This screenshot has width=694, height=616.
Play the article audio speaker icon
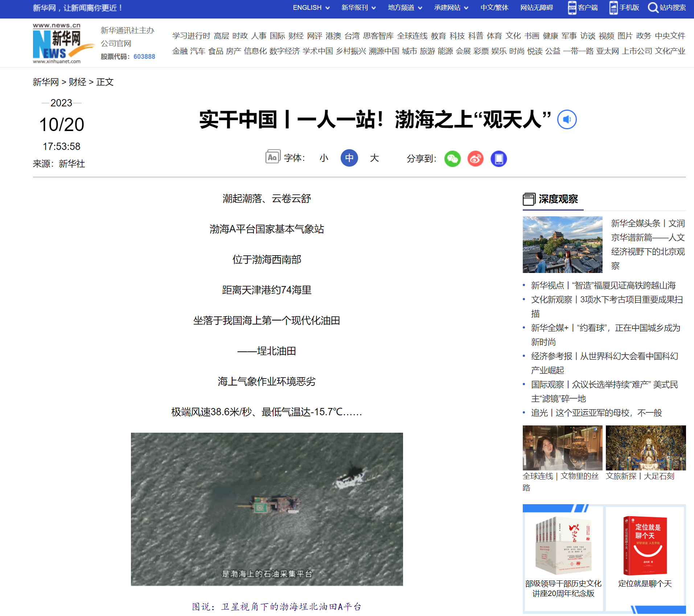coord(567,119)
